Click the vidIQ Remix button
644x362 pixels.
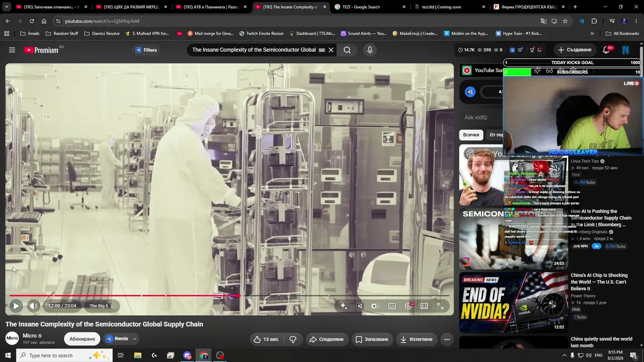click(117, 339)
